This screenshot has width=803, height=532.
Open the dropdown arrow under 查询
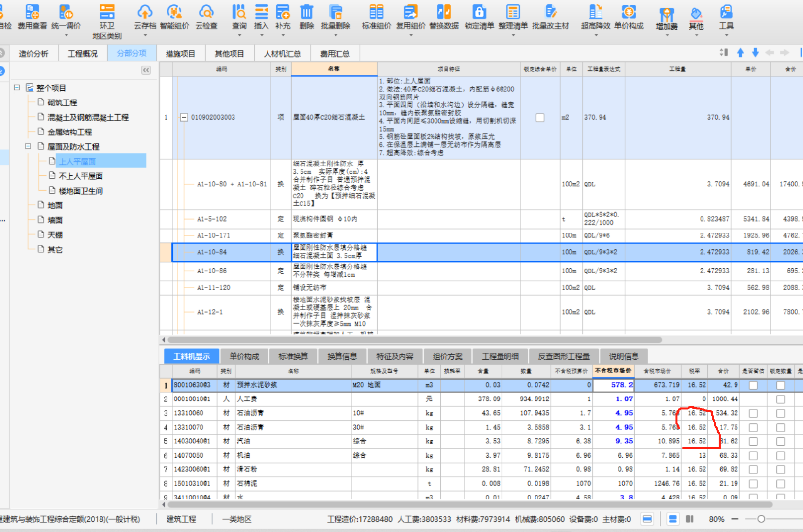(x=239, y=35)
